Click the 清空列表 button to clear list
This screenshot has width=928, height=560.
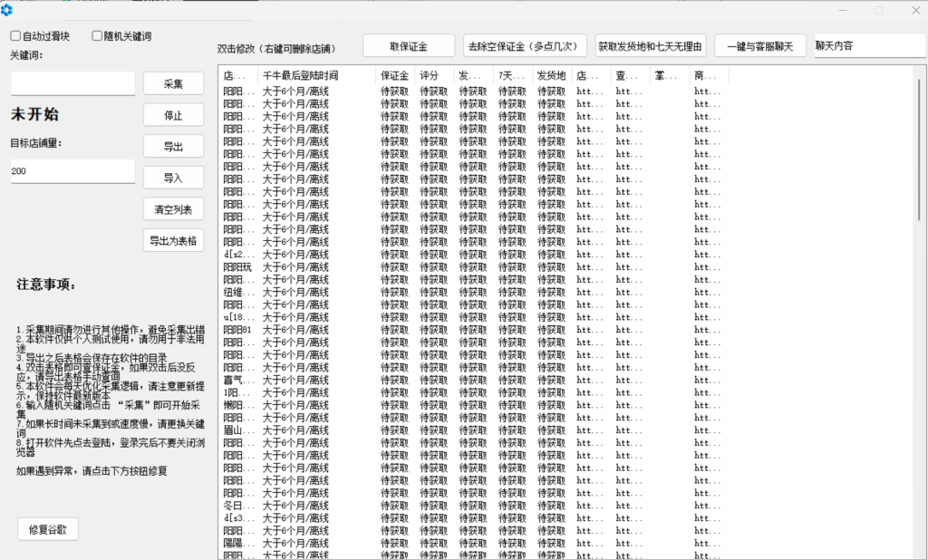173,208
